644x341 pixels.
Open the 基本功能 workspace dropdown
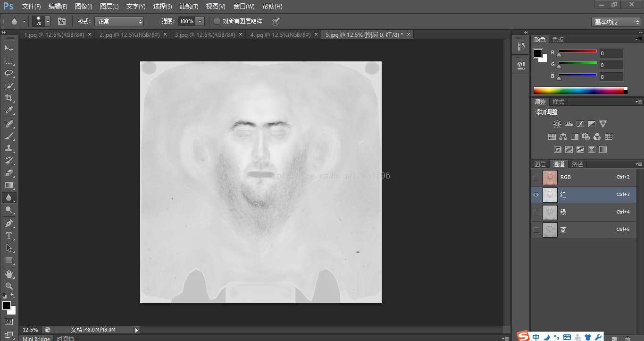pyautogui.click(x=616, y=22)
